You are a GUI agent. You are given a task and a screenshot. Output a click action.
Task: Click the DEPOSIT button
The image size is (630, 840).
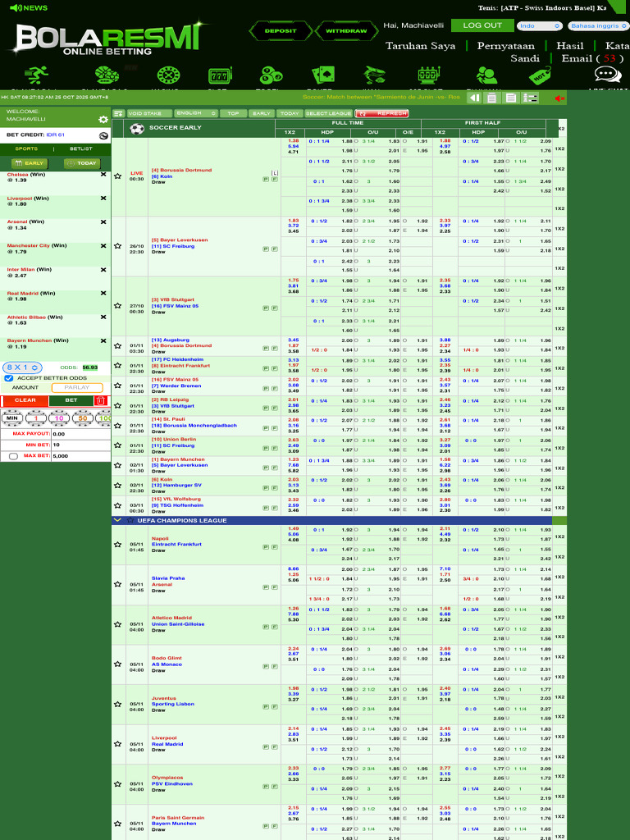pyautogui.click(x=281, y=31)
